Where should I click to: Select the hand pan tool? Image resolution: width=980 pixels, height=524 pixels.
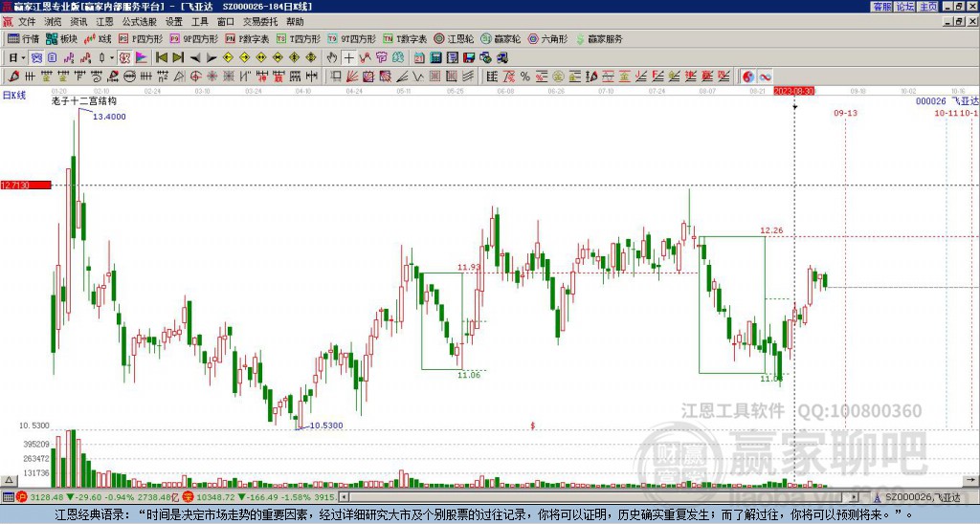coord(332,57)
